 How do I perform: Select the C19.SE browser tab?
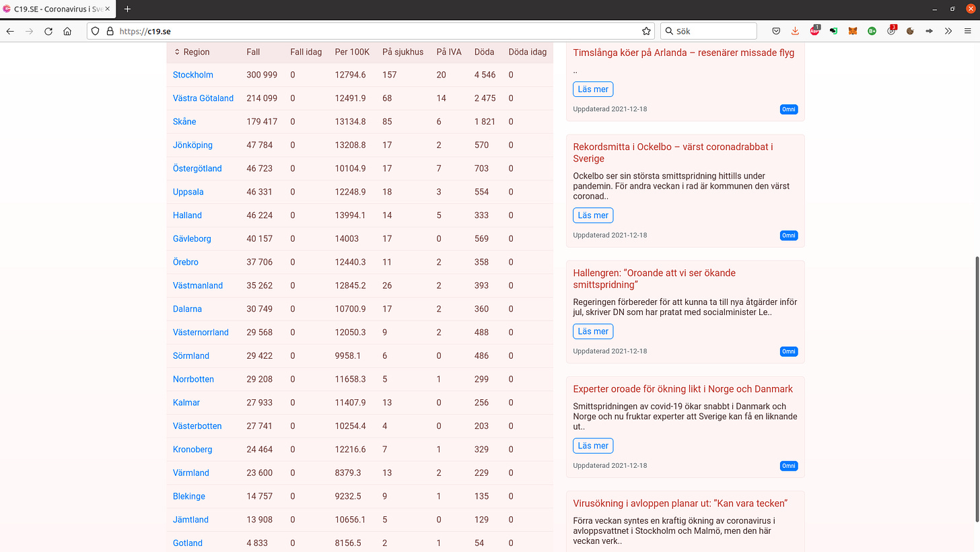[x=58, y=9]
